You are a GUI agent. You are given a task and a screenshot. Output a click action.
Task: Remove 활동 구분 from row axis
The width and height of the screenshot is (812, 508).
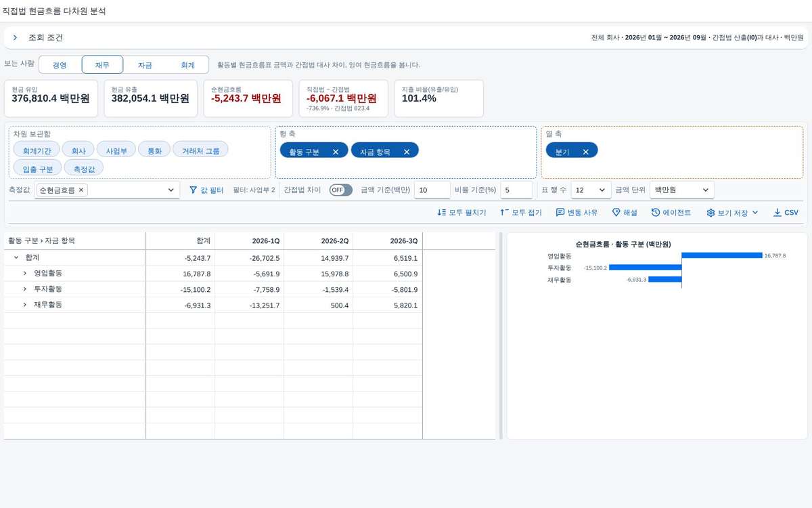(336, 152)
